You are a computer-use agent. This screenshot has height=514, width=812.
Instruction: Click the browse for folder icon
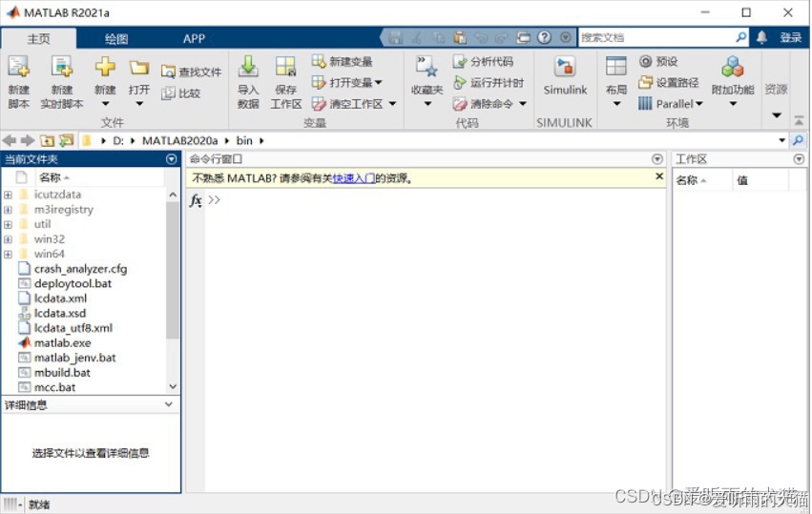click(66, 140)
